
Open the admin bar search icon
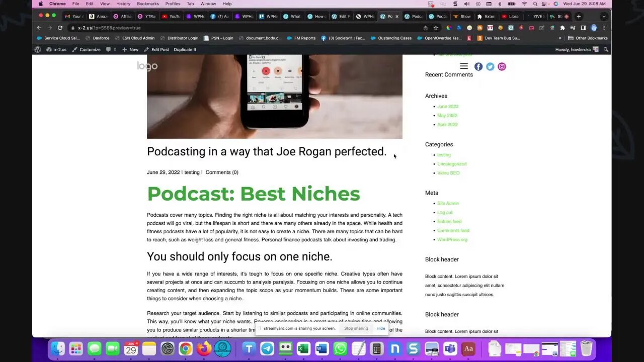(x=606, y=49)
